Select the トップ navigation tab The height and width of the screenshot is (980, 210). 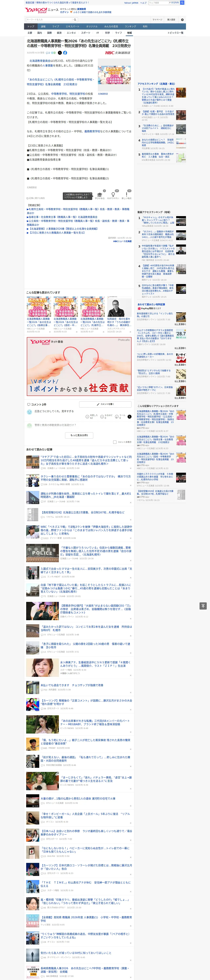(x=31, y=27)
